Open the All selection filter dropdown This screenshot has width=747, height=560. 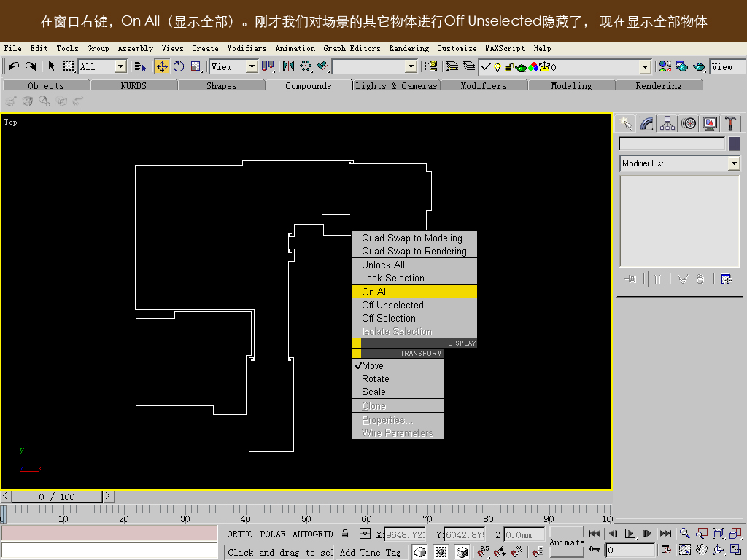tap(121, 66)
